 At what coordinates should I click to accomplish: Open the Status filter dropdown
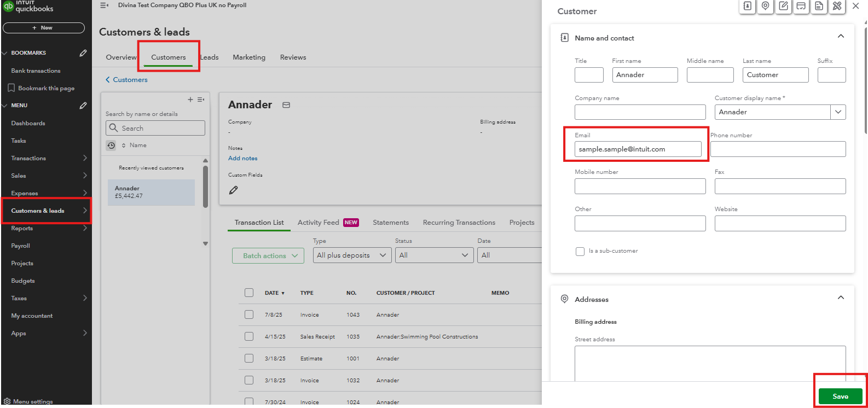(435, 255)
